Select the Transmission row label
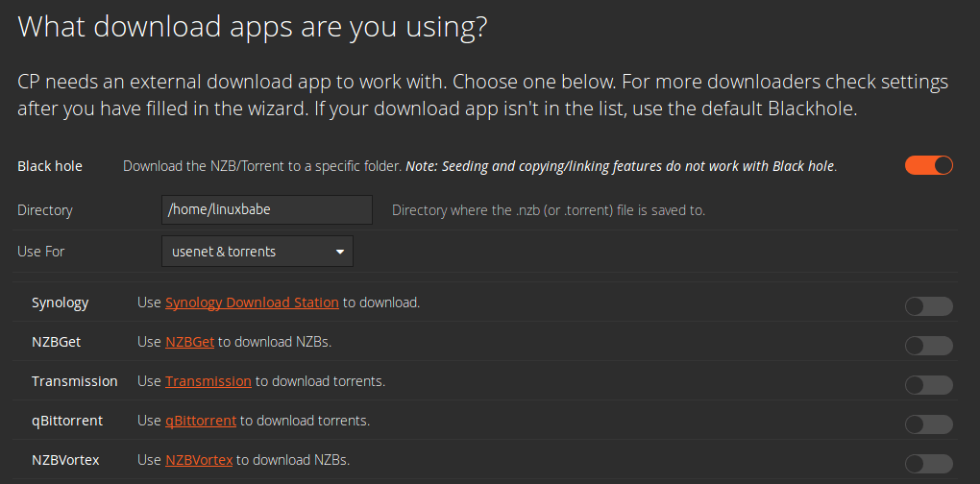Screen dimensions: 980x484 click(x=74, y=381)
